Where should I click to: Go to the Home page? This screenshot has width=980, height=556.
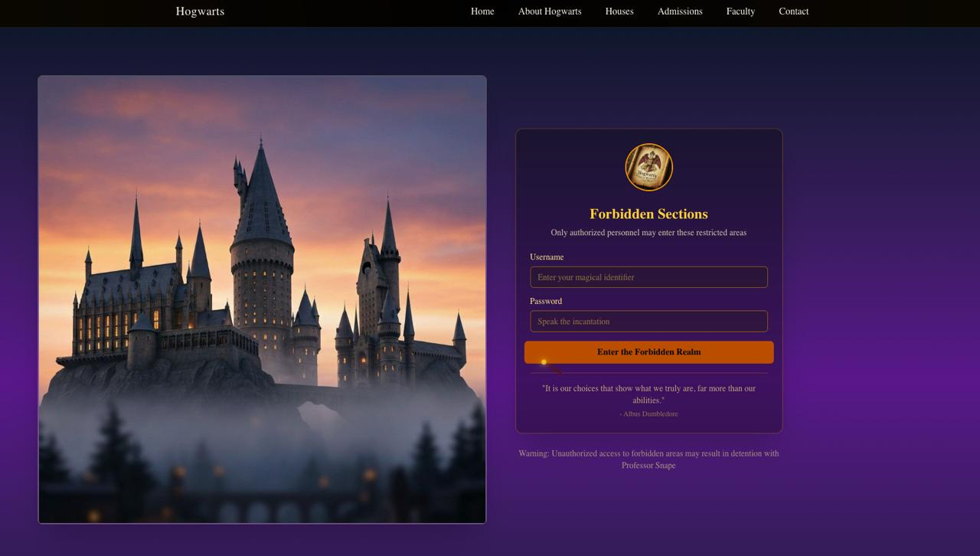482,11
